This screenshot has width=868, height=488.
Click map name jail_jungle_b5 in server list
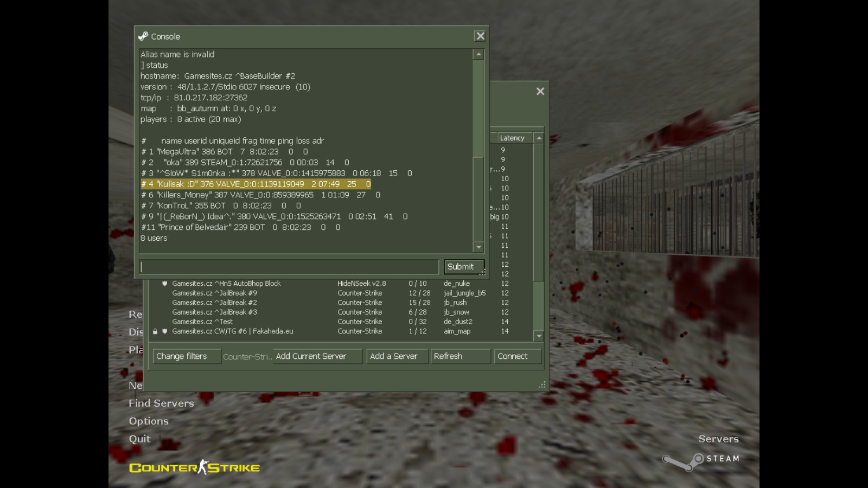(464, 293)
